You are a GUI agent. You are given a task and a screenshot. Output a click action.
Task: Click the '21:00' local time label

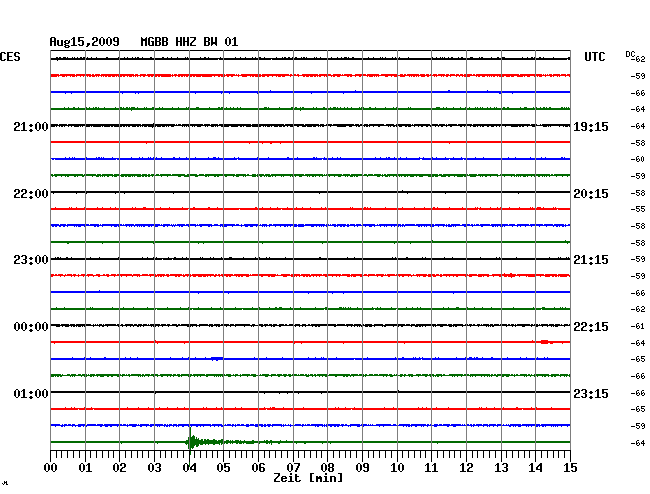click(x=31, y=126)
